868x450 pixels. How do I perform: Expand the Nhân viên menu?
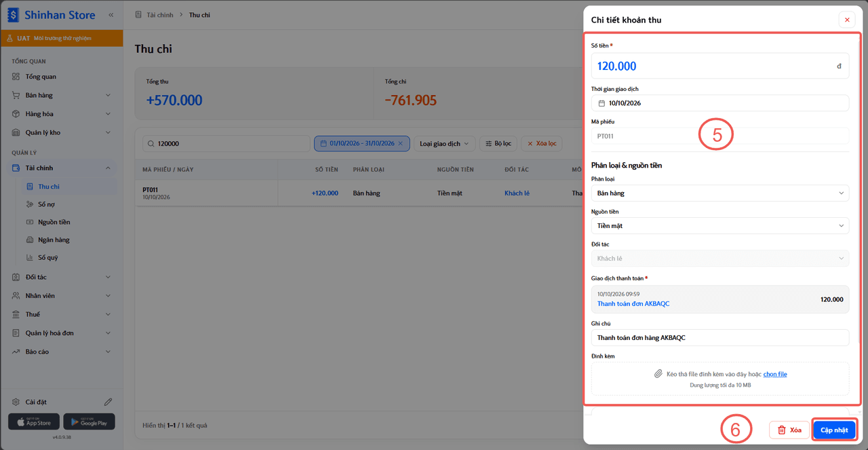pyautogui.click(x=108, y=296)
